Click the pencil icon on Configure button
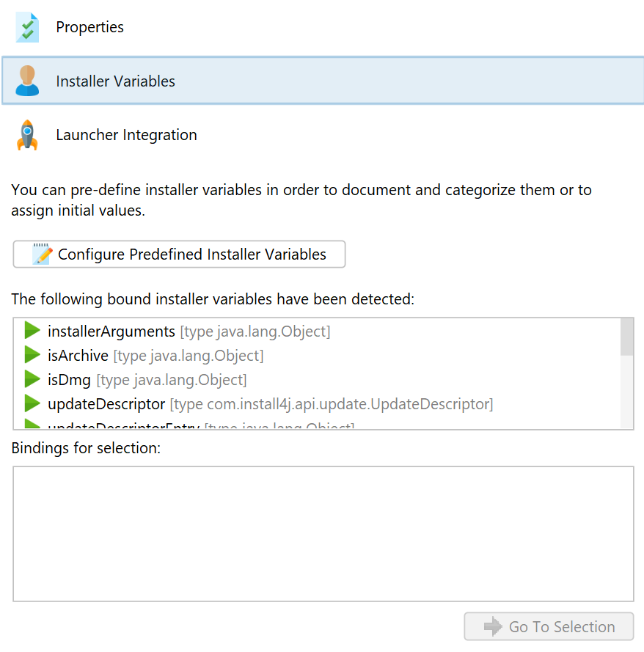Image resolution: width=644 pixels, height=652 pixels. tap(43, 254)
